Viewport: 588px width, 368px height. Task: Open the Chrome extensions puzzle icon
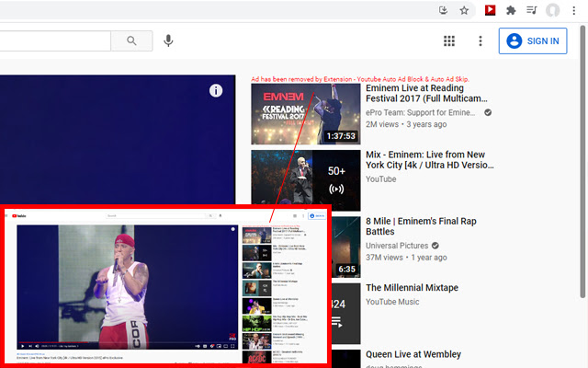tap(511, 11)
